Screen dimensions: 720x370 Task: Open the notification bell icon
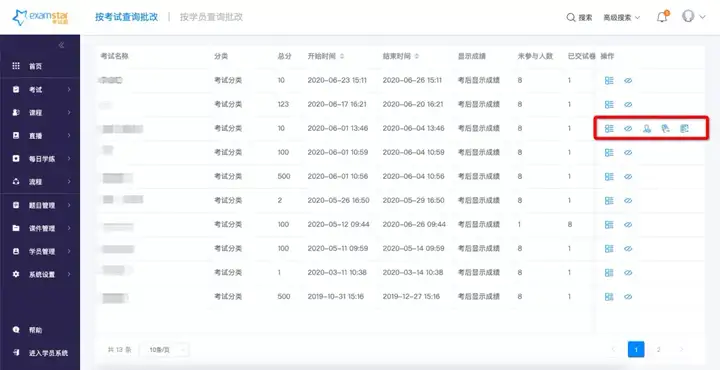(x=662, y=17)
